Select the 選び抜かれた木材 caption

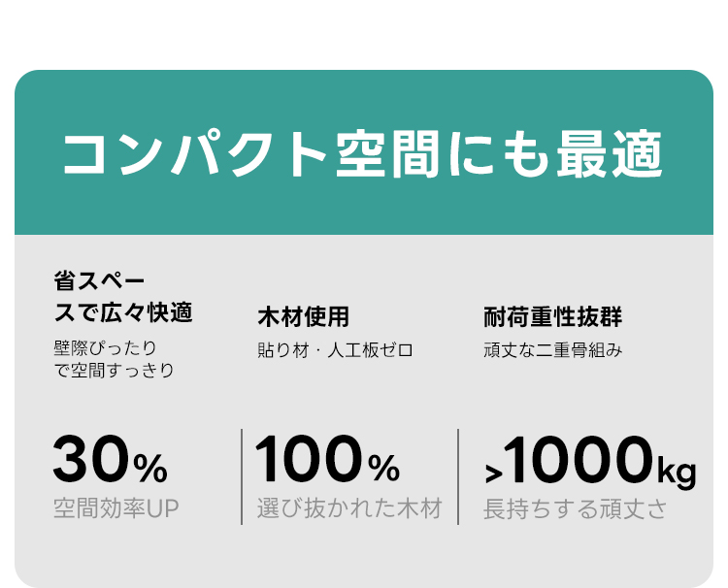(349, 508)
